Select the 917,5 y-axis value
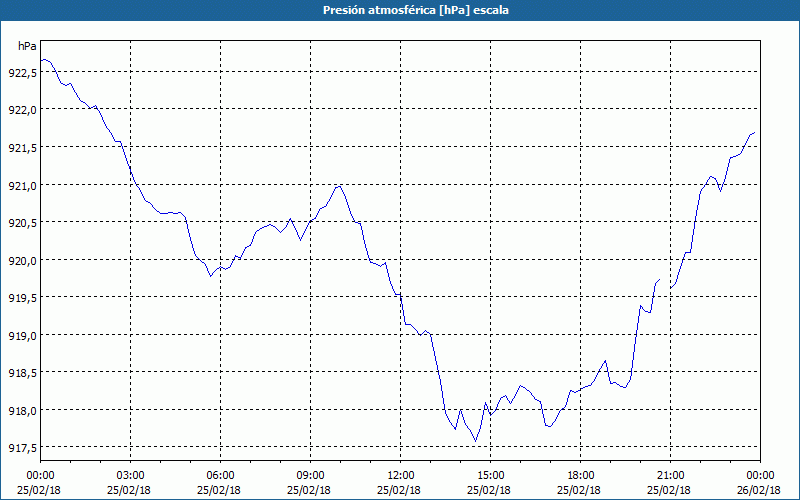Screen dimensions: 800x500 (22, 449)
